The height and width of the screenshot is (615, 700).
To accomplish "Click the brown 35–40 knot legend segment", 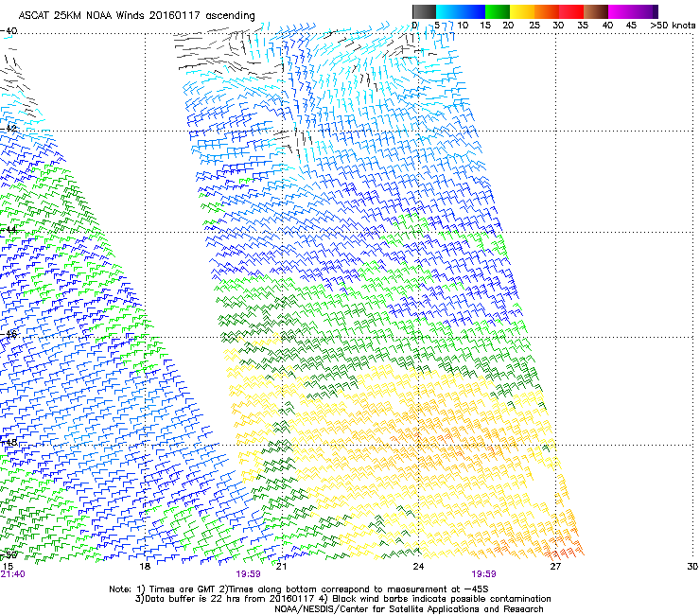I will tap(596, 11).
